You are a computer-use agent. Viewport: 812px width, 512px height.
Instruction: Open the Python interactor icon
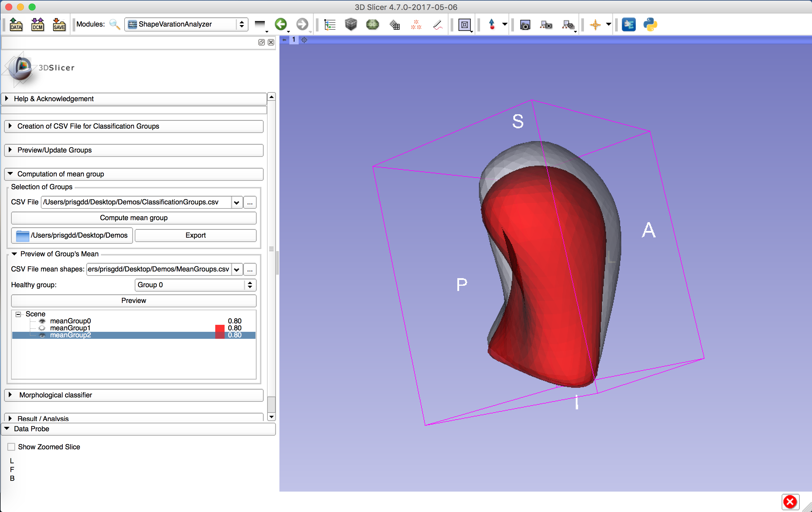point(650,24)
